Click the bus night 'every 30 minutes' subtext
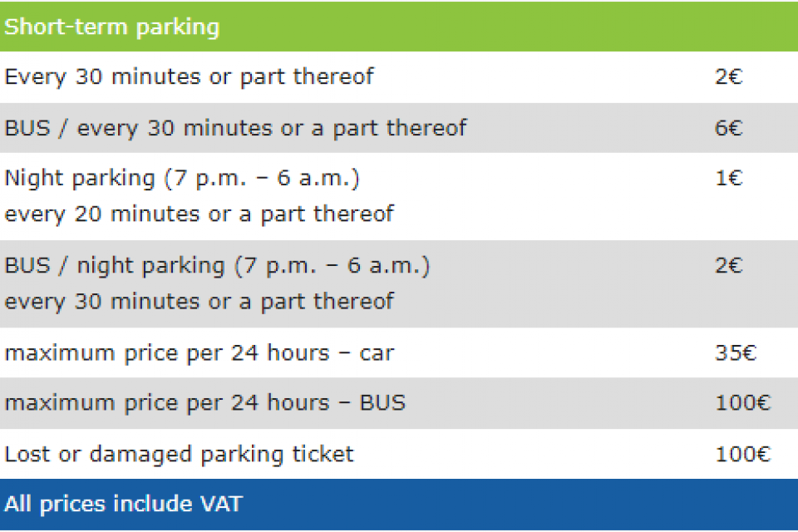The width and height of the screenshot is (798, 532). (x=199, y=301)
